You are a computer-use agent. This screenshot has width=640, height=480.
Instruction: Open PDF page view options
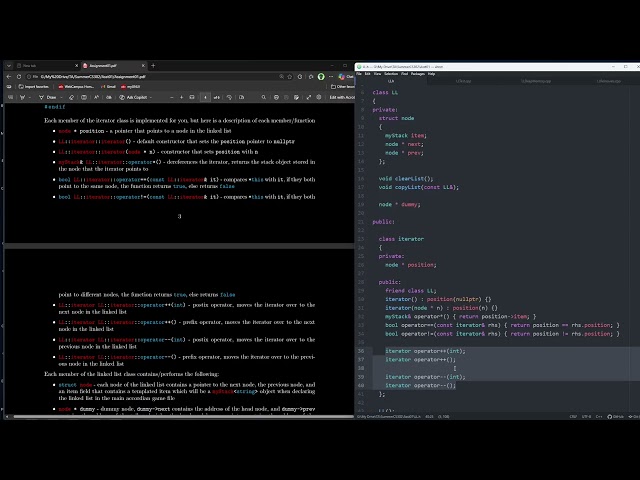click(x=242, y=97)
